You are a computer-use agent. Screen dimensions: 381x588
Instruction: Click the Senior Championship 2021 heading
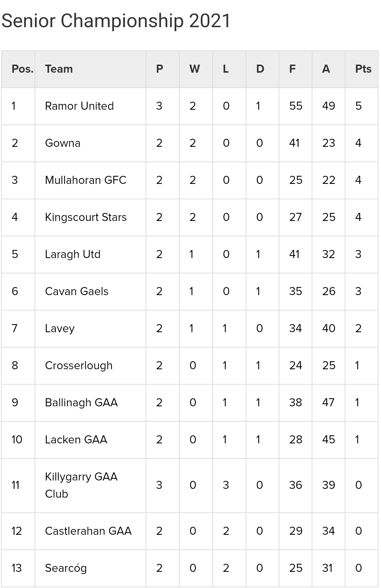click(x=116, y=21)
